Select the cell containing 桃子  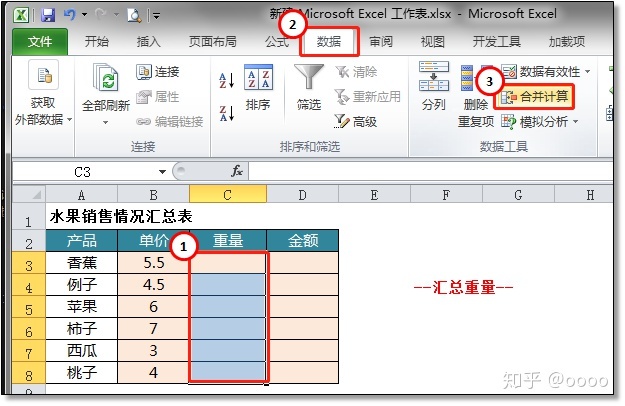tap(82, 373)
